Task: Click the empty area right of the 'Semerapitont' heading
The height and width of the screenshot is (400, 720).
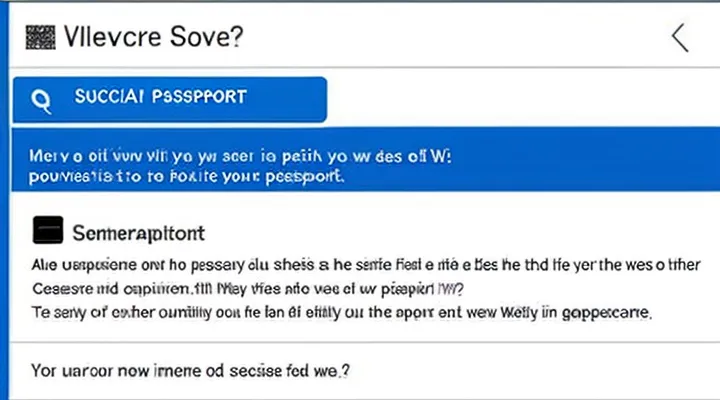Action: click(x=450, y=233)
